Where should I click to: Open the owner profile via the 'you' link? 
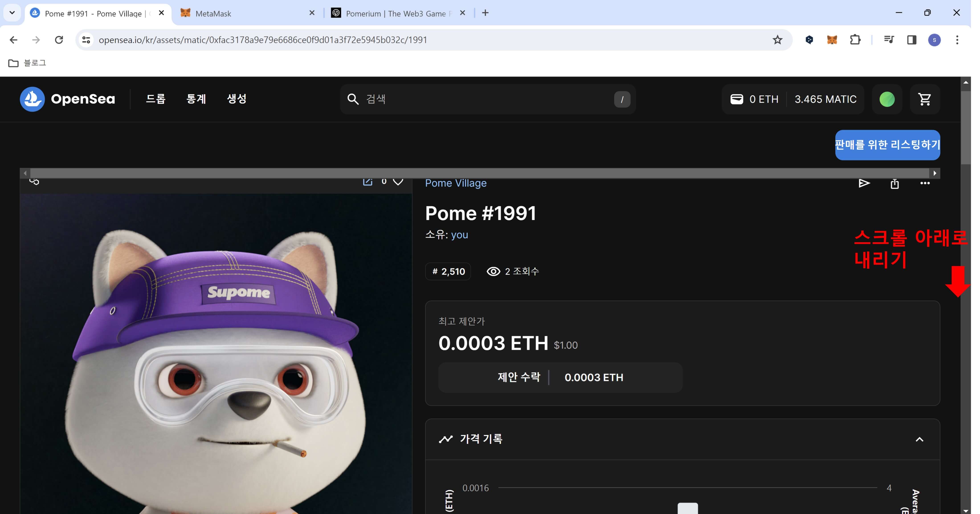[459, 235]
